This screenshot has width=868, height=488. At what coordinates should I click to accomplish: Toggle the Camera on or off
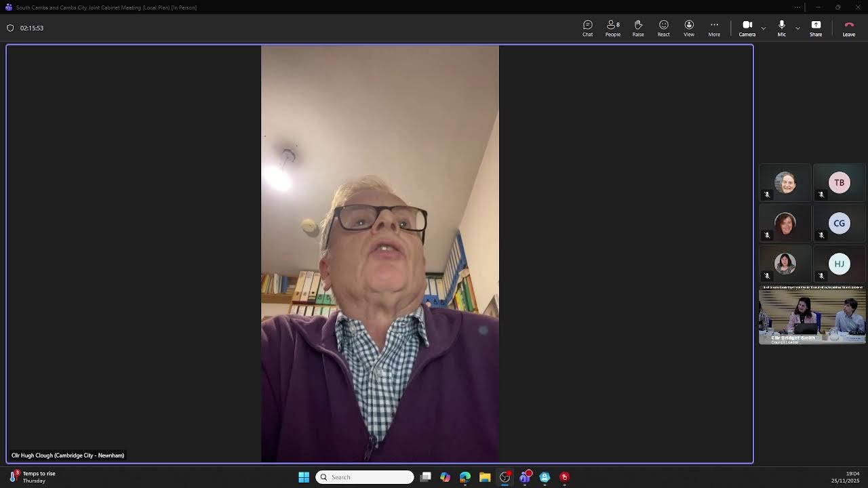(x=747, y=28)
